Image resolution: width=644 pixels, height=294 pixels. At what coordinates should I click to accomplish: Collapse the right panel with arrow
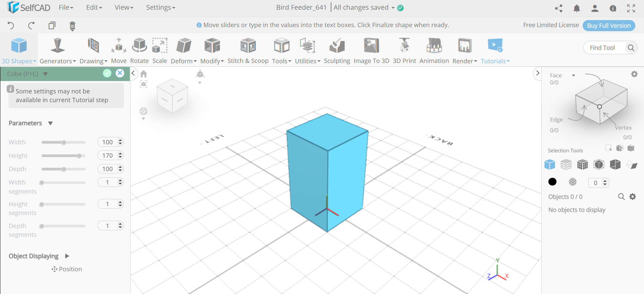537,73
